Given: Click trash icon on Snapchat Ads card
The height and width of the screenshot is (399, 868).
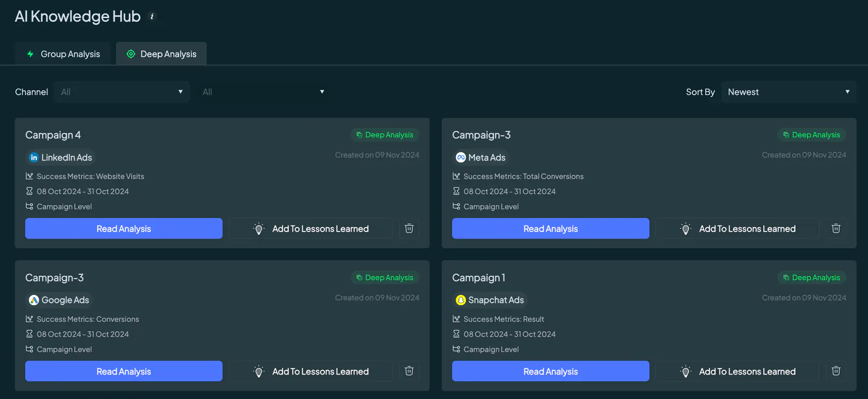Looking at the screenshot, I should 836,371.
